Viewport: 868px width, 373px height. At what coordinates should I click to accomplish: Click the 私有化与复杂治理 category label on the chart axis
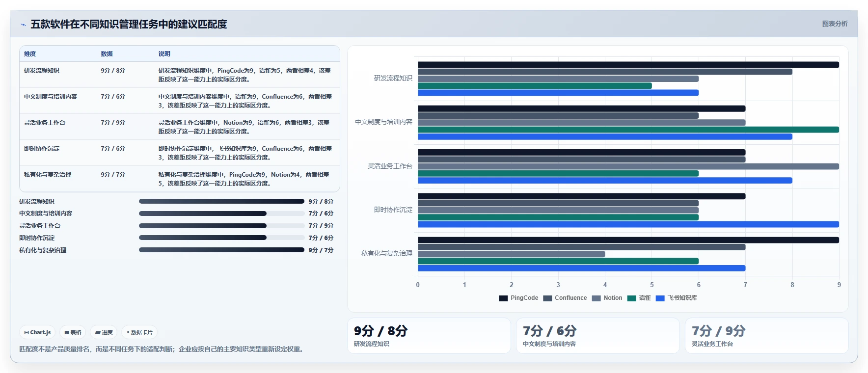[x=387, y=253]
